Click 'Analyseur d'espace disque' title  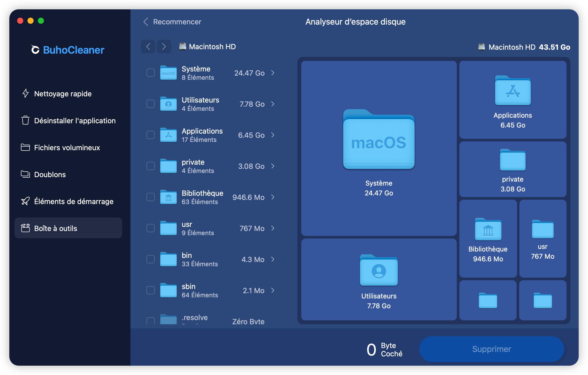click(x=355, y=22)
